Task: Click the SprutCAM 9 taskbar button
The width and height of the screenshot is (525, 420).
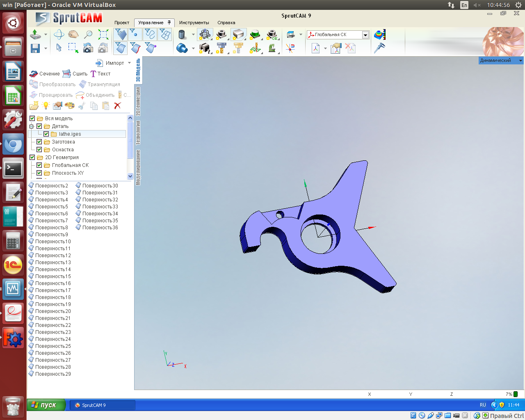Action: pos(102,405)
